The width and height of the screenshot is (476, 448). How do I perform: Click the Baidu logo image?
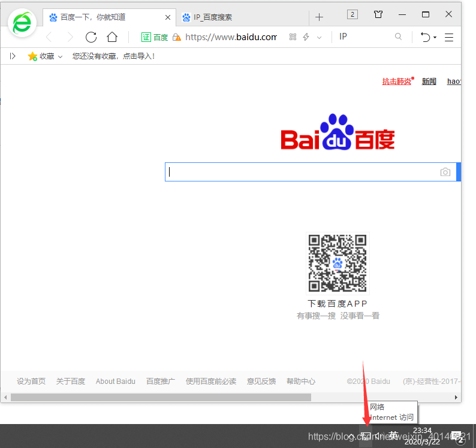338,132
